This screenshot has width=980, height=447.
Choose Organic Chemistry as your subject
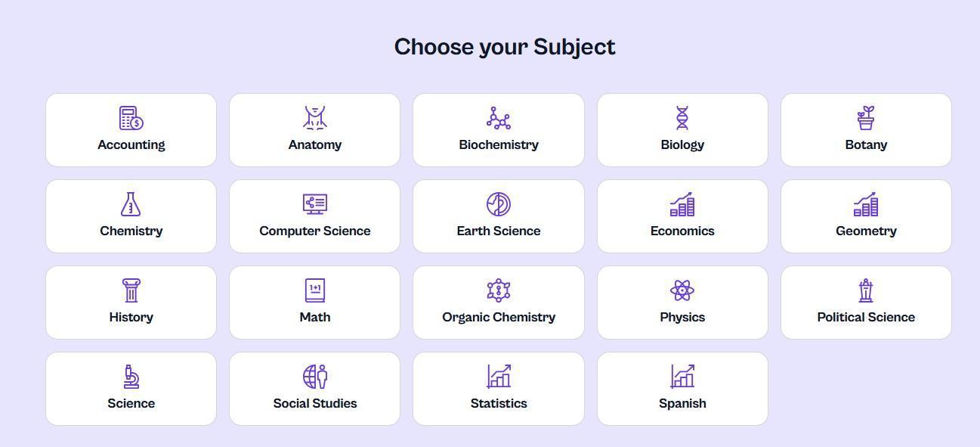point(498,303)
